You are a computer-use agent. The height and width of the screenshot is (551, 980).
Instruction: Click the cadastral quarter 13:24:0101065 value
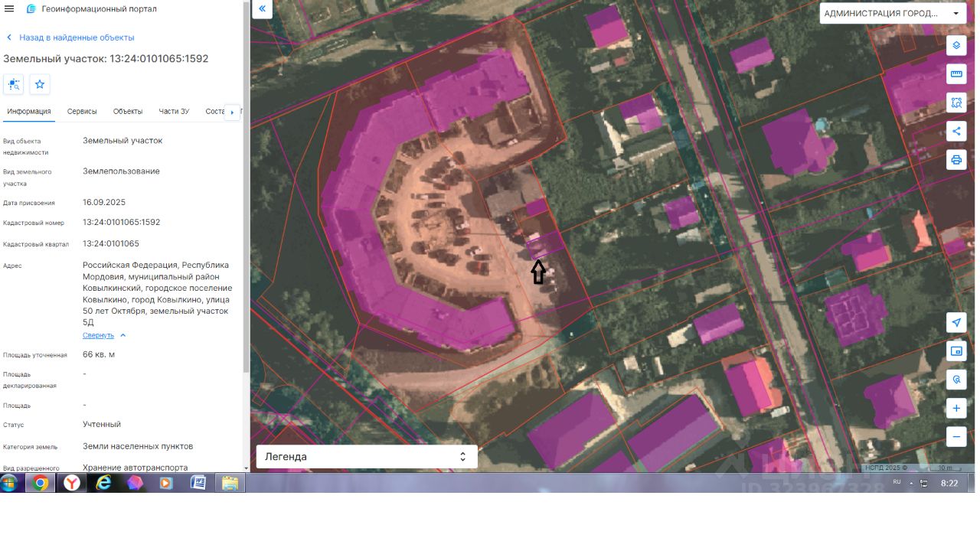[x=111, y=244]
